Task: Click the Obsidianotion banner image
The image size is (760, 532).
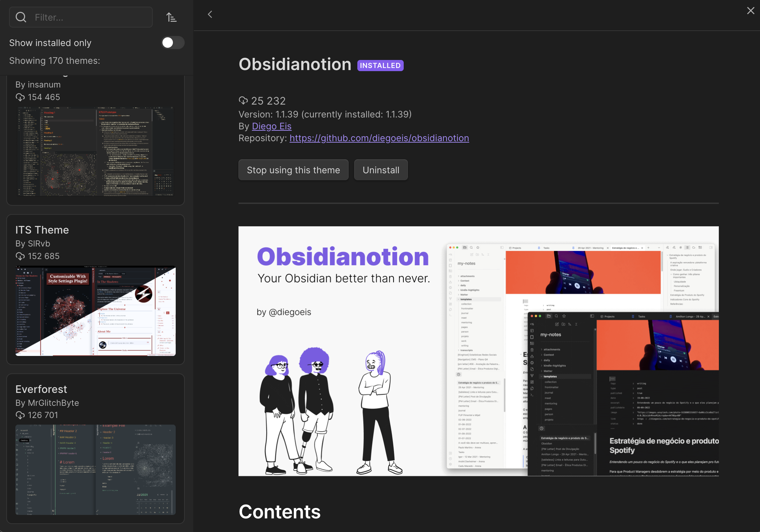Action: [x=479, y=351]
